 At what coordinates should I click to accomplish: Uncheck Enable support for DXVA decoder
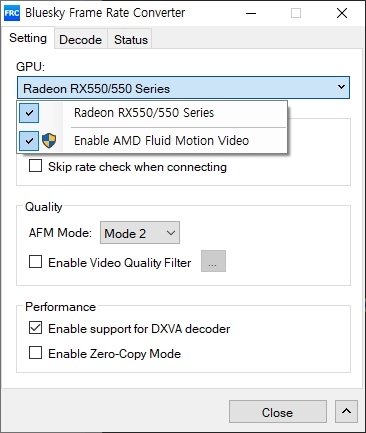[36, 328]
